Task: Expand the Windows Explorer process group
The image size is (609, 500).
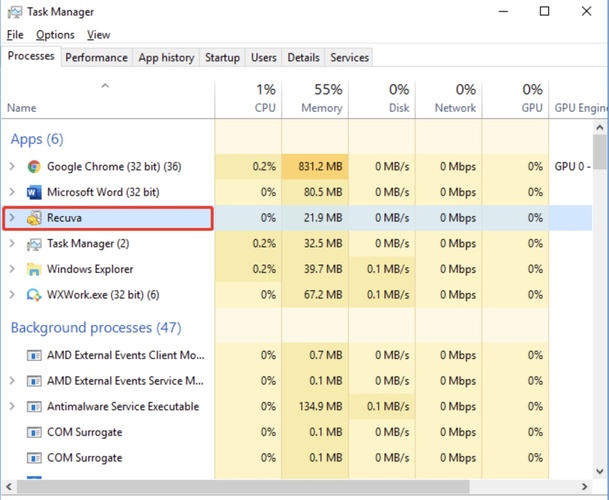Action: point(12,269)
